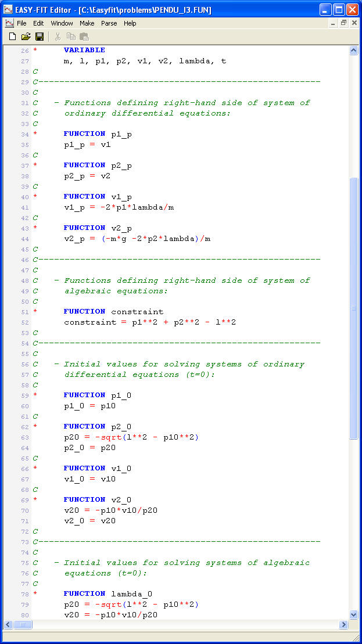
Task: Click the Cut scissors toolbar icon
Action: point(58,37)
